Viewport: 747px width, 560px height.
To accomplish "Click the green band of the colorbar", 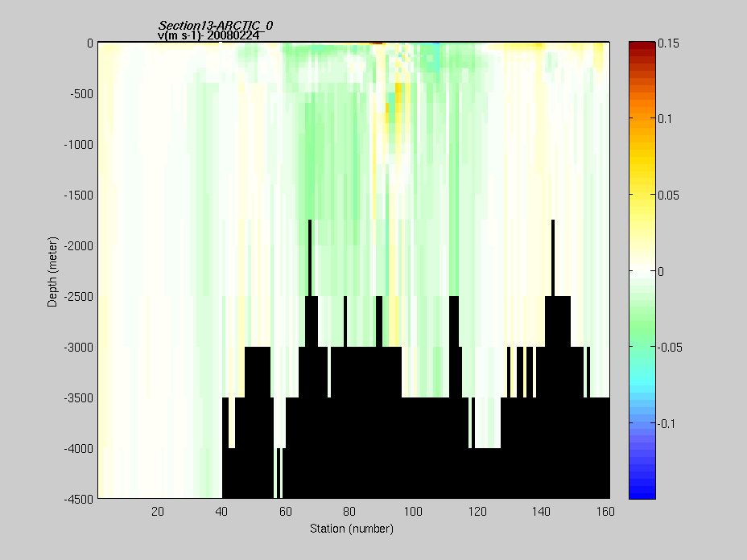I will click(642, 333).
